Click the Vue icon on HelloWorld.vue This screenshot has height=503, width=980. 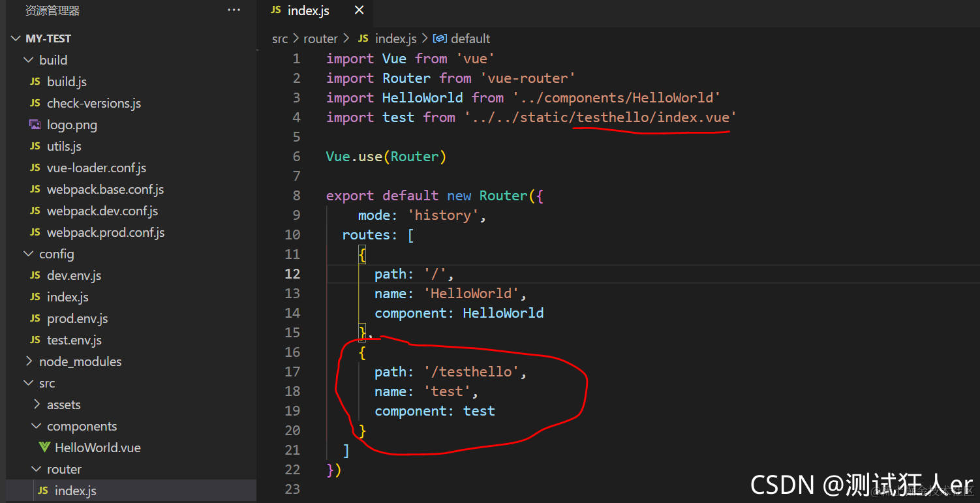point(44,448)
